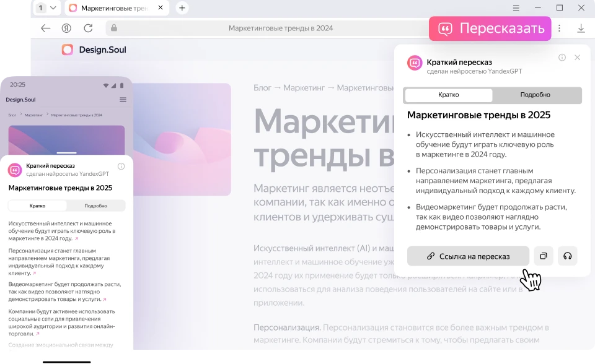Image resolution: width=595 pixels, height=364 pixels.
Task: Click the YandexGPT summary logo in the desktop panel
Action: pos(415,63)
